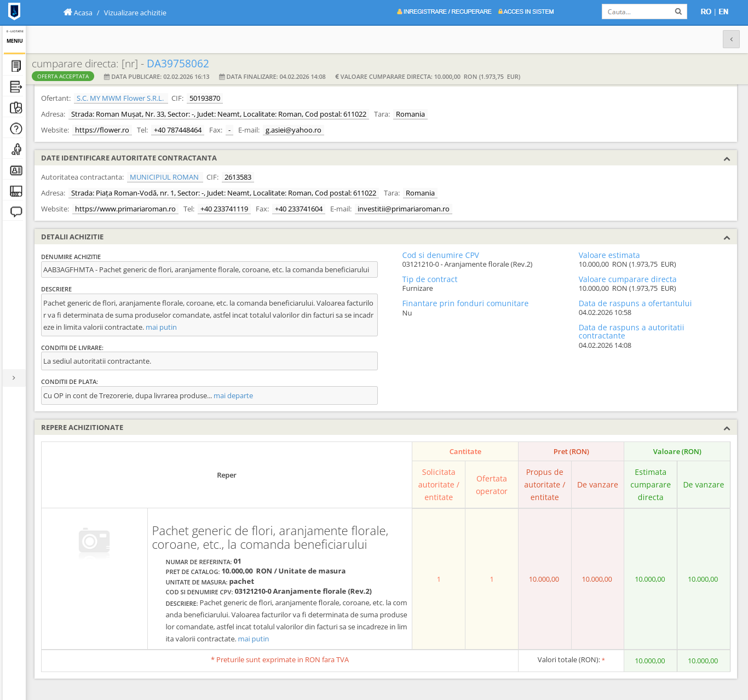Open Inregistrare / Recuperare menu item
The height and width of the screenshot is (700, 748).
click(444, 12)
